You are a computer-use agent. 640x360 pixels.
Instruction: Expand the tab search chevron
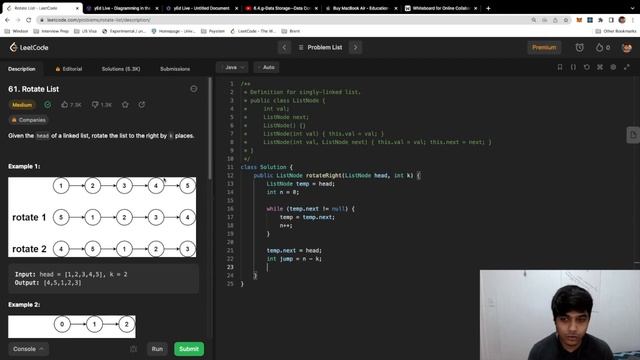pos(632,8)
